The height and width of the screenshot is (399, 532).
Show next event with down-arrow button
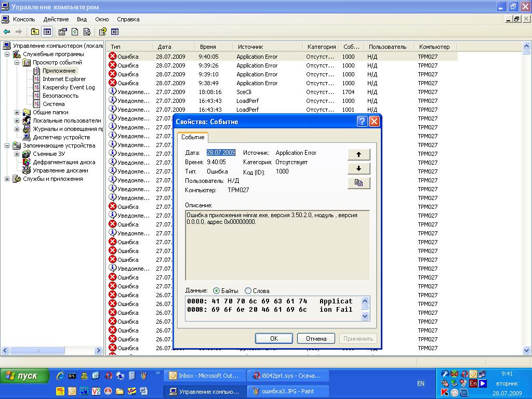(358, 169)
